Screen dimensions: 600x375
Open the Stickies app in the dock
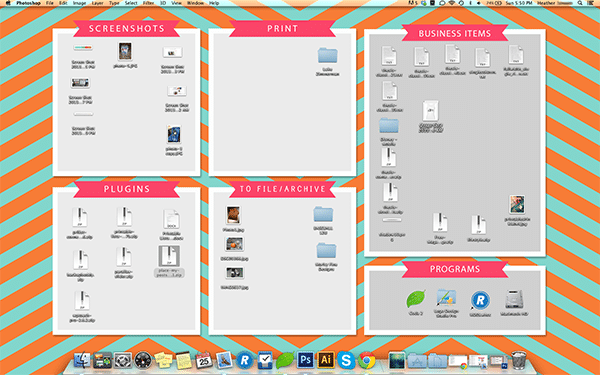tap(163, 360)
